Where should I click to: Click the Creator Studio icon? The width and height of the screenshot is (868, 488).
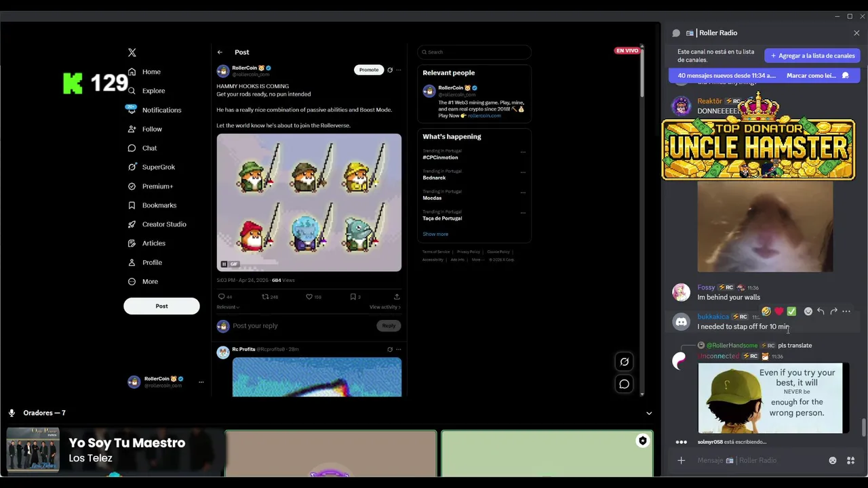point(132,224)
